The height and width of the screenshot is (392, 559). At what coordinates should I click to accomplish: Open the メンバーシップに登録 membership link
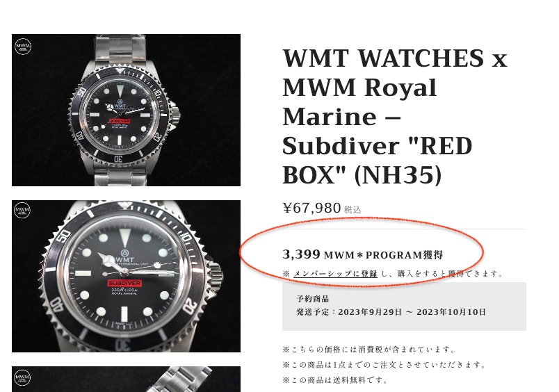point(335,274)
